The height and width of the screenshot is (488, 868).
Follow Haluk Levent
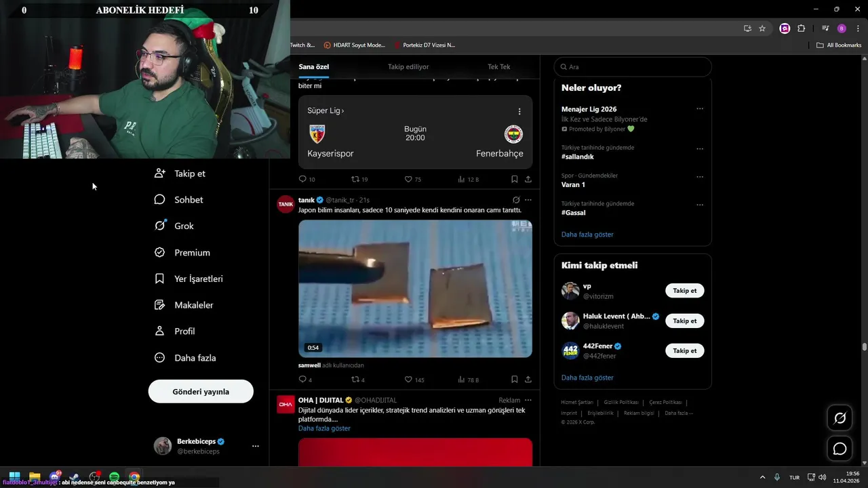685,321
